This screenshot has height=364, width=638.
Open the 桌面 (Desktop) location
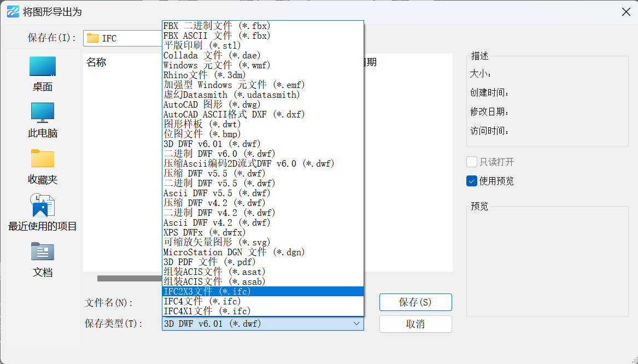pyautogui.click(x=42, y=74)
